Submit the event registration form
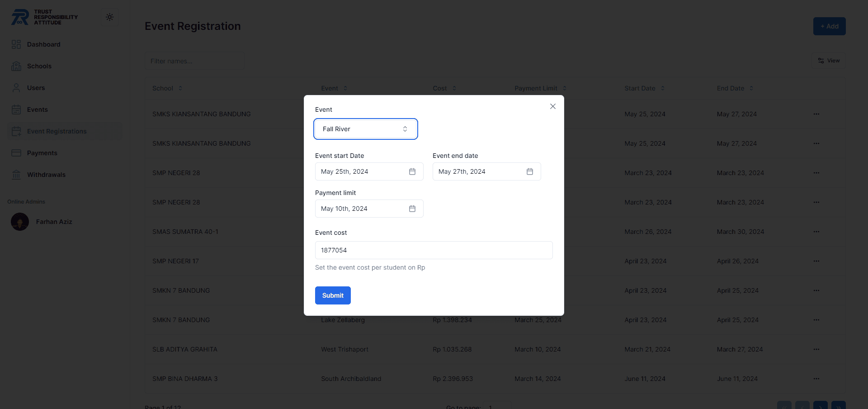Screen dimensions: 868x409 333,295
